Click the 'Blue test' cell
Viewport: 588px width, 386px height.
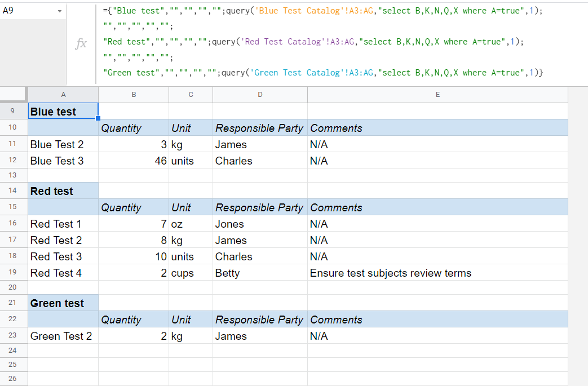(x=63, y=112)
